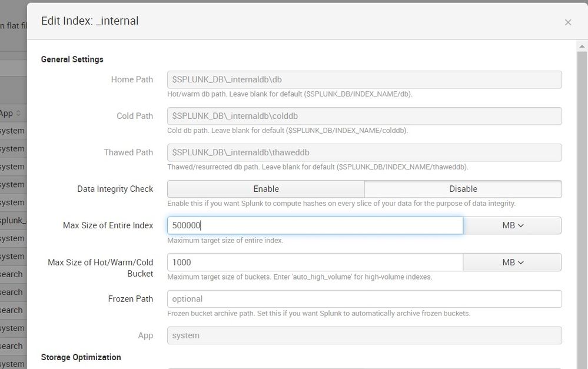Click the Max Size of Hot/Warm/Cold Bucket field
The image size is (588, 369).
point(315,262)
